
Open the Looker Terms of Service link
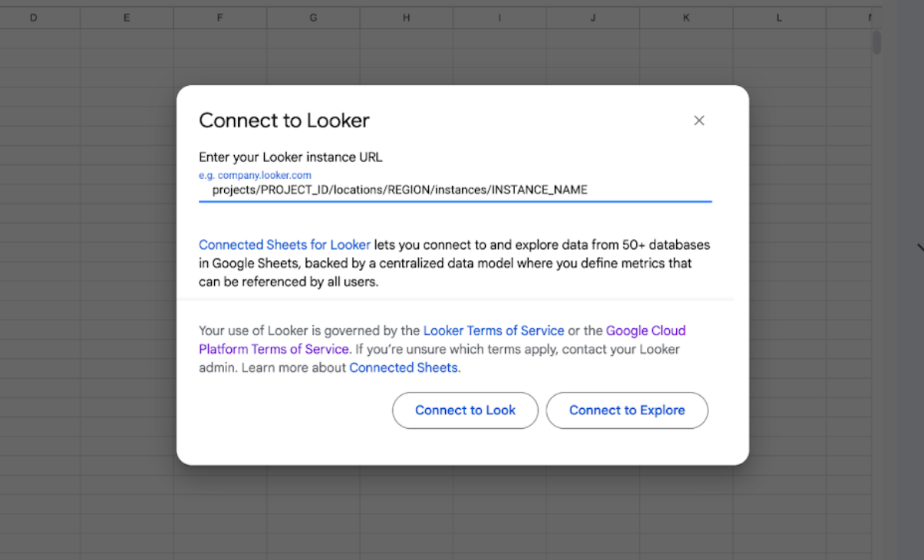[x=493, y=331]
